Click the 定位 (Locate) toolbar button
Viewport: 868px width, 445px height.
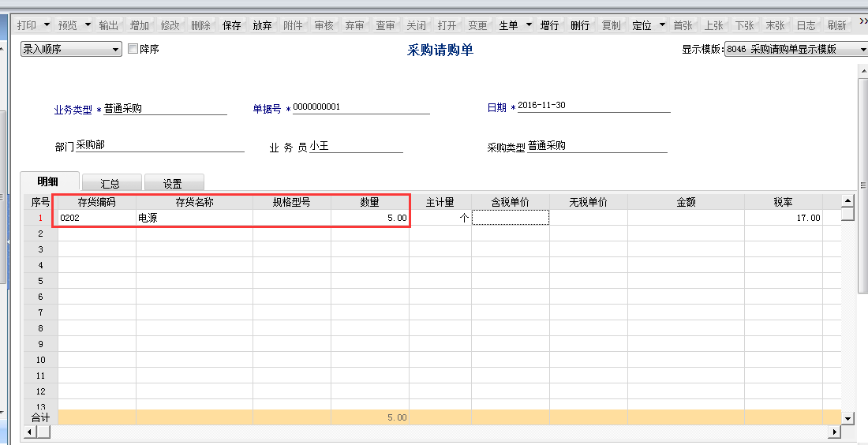[x=642, y=25]
